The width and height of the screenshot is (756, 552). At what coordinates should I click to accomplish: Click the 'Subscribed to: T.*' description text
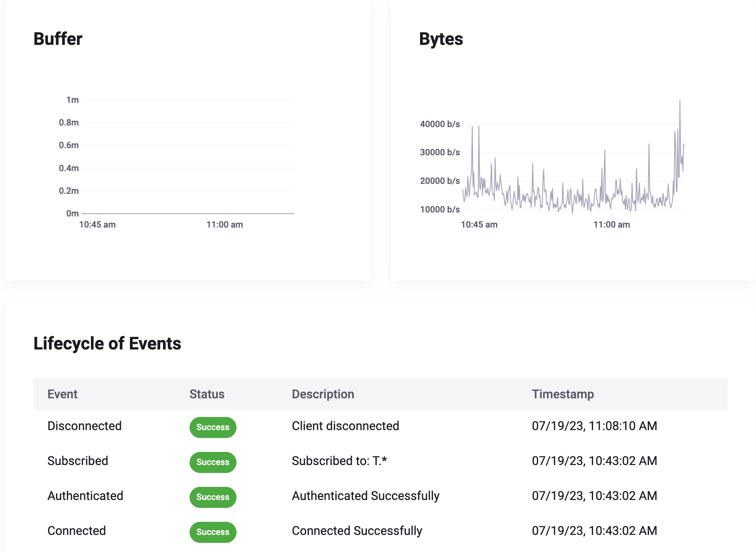click(340, 461)
